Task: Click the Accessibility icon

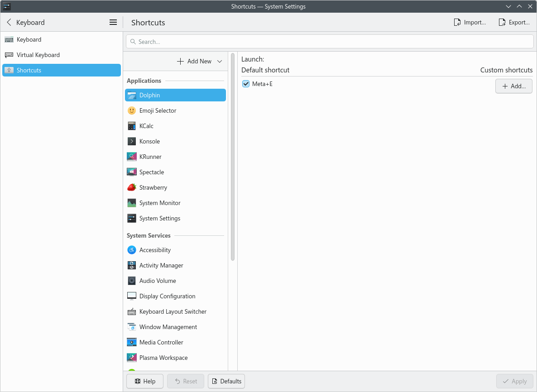Action: coord(132,250)
